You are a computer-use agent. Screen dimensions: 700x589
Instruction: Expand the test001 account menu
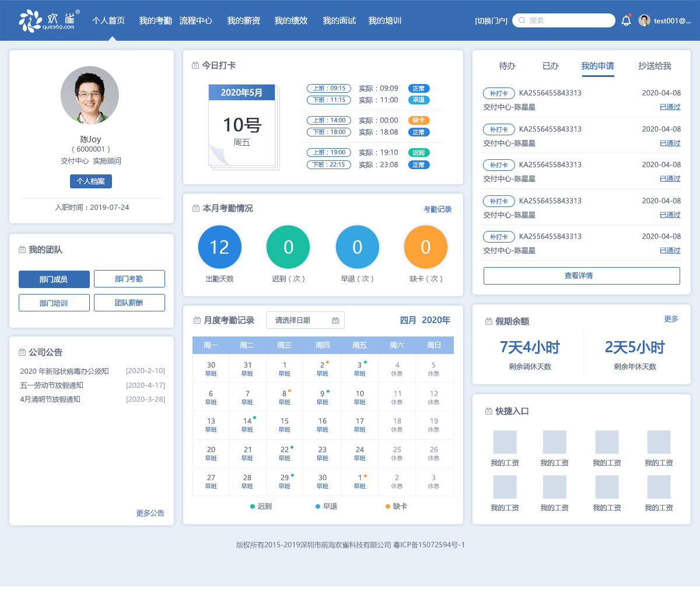pyautogui.click(x=672, y=20)
